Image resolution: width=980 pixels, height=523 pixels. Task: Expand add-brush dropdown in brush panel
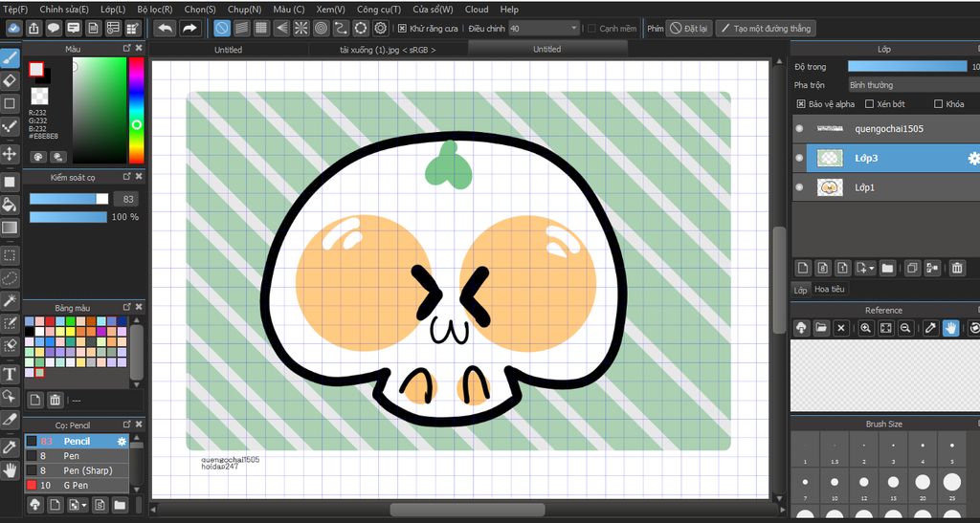tap(84, 505)
